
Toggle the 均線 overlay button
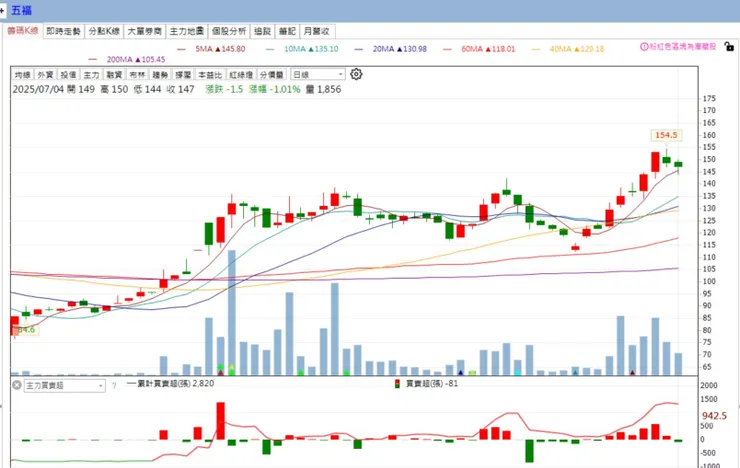[x=22, y=75]
